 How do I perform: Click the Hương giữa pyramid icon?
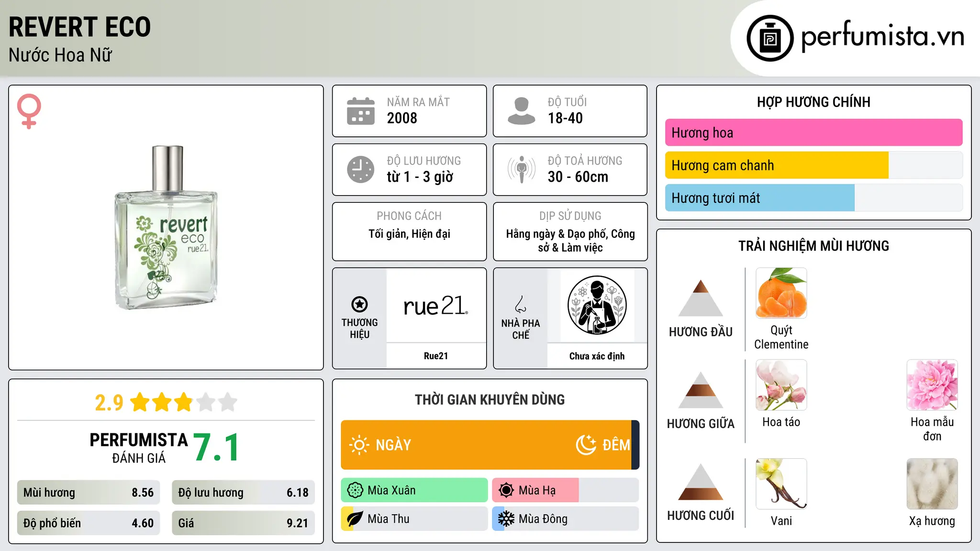(x=701, y=390)
